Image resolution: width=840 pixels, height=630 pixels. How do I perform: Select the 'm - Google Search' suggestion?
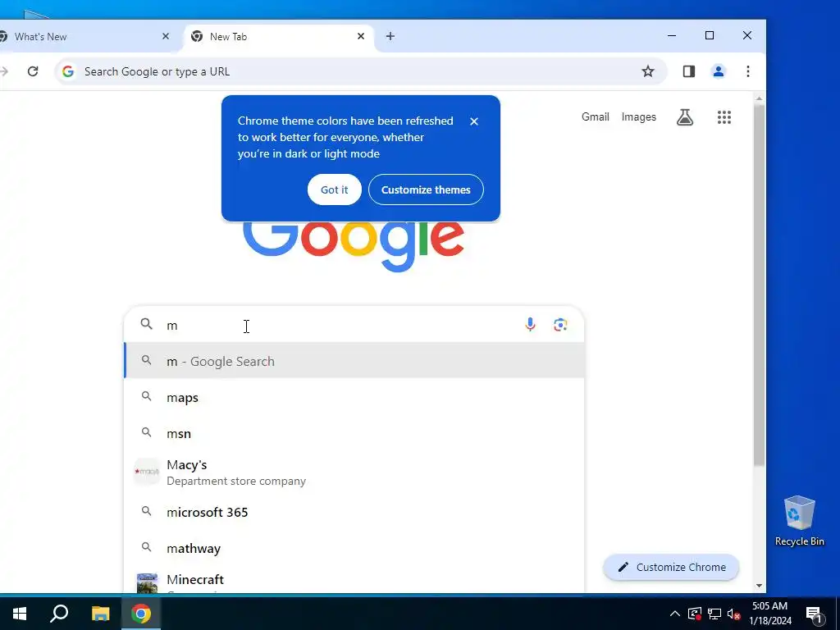click(354, 361)
